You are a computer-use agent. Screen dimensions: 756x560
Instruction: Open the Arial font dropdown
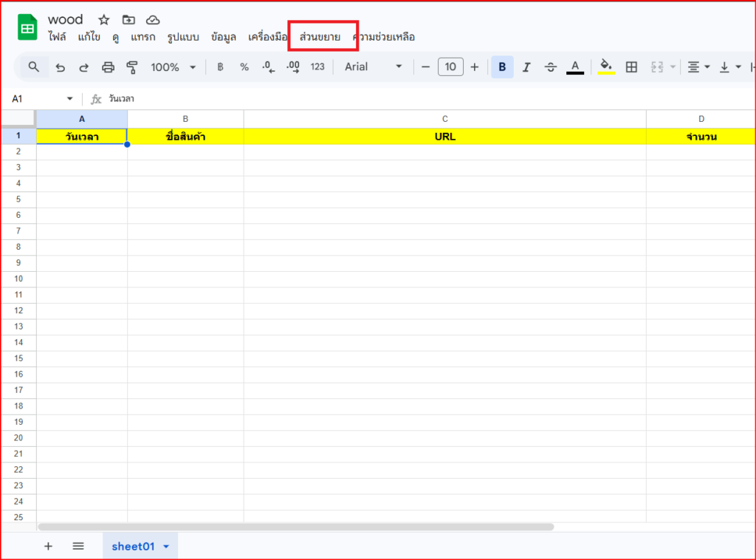click(373, 67)
